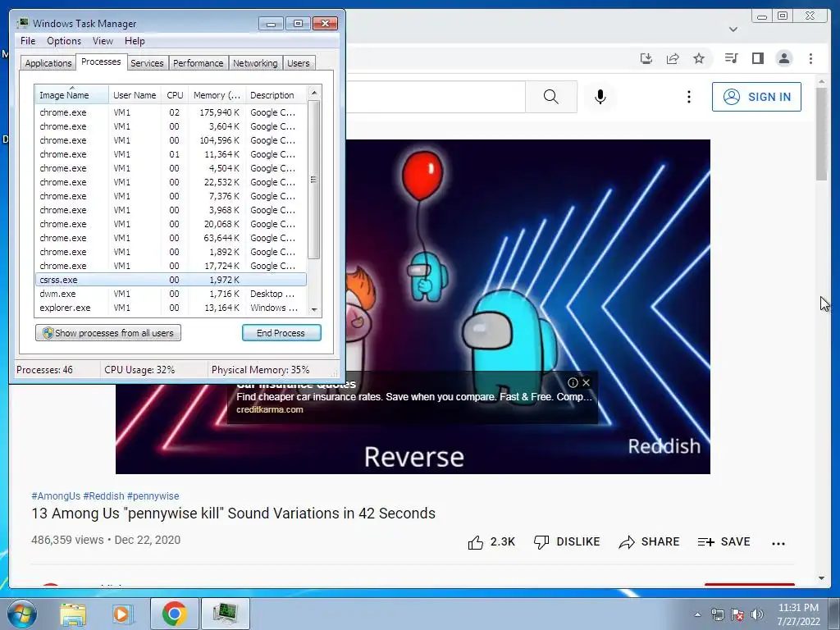Click Chrome taskbar icon
Image resolution: width=840 pixels, height=630 pixels.
click(x=174, y=614)
